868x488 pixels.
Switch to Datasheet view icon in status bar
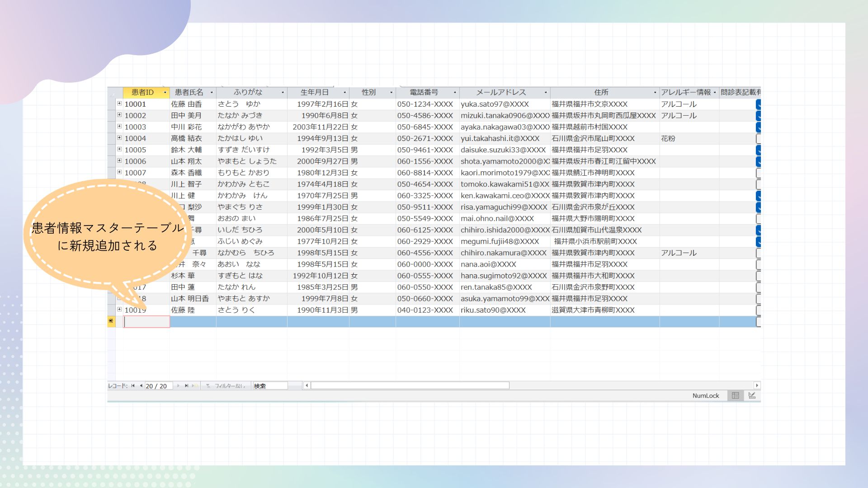click(x=736, y=396)
